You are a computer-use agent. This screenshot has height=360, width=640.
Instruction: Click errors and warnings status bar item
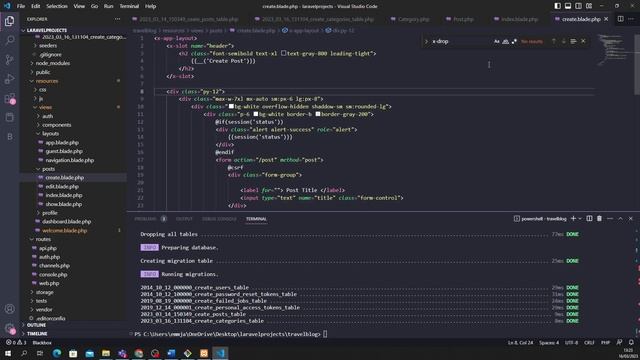[16, 342]
